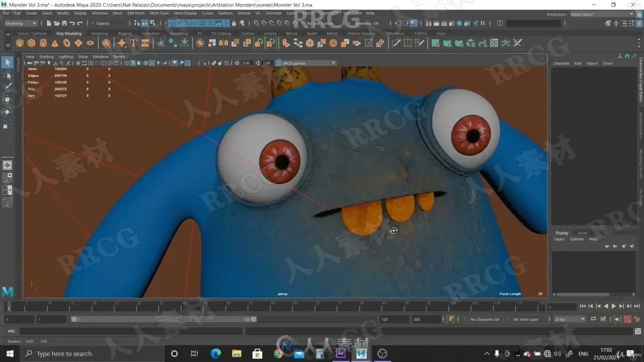Click the play forwards button

point(614,306)
